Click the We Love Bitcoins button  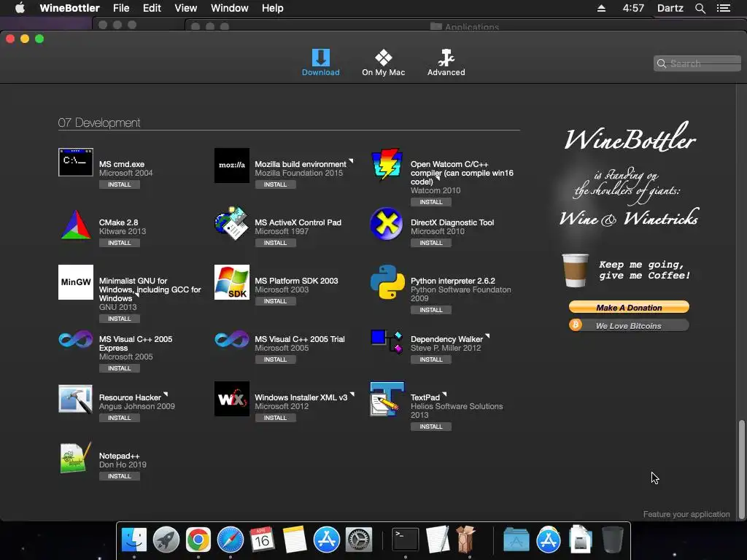click(629, 326)
